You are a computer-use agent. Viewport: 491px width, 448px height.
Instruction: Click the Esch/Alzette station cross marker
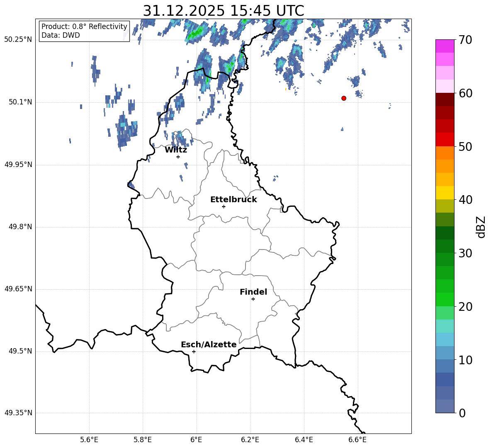coord(194,351)
